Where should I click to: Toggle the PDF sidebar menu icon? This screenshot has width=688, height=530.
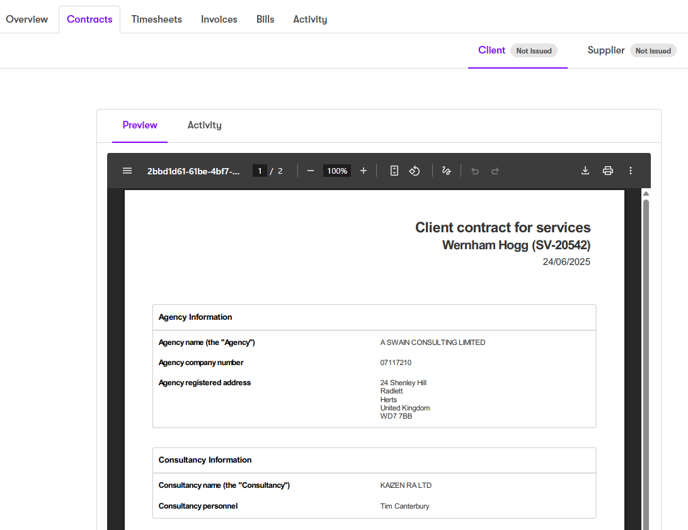pos(127,171)
